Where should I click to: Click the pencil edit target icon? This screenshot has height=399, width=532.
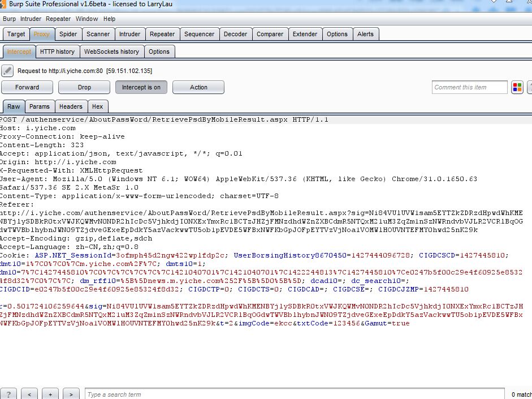pyautogui.click(x=7, y=71)
